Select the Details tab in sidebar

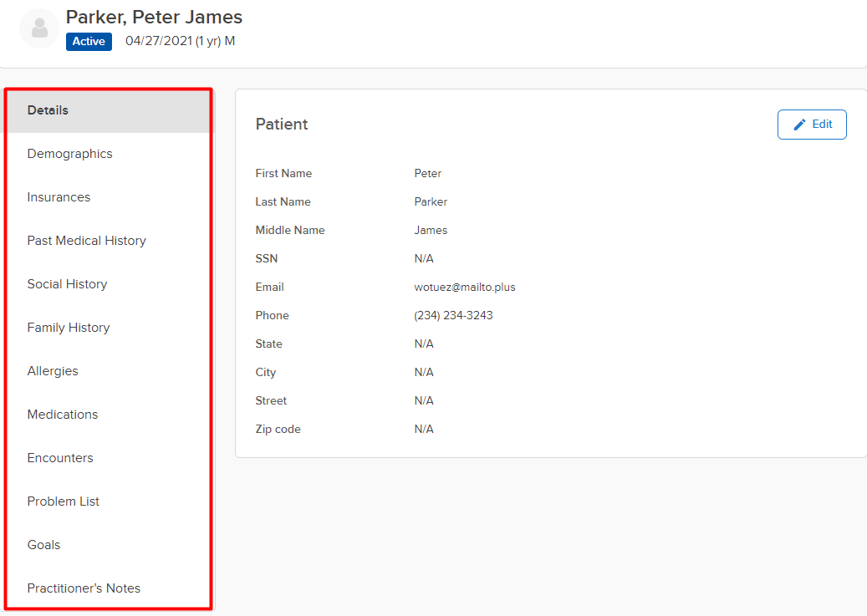48,110
